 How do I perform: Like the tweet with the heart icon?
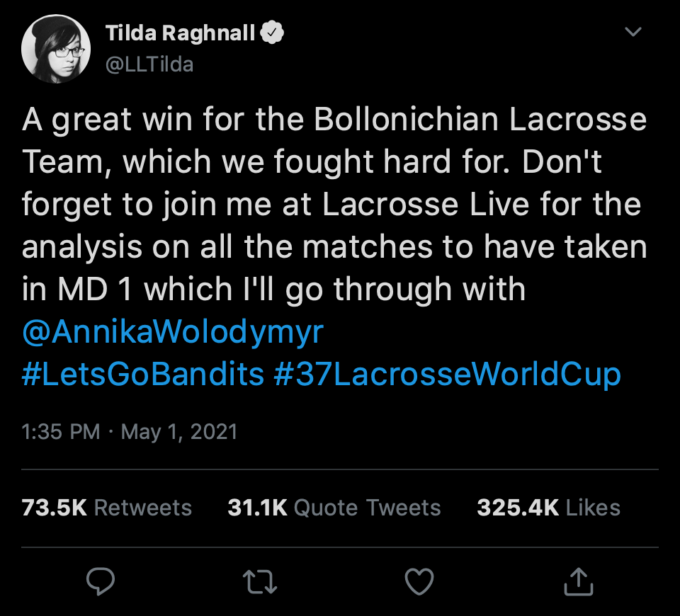[419, 581]
